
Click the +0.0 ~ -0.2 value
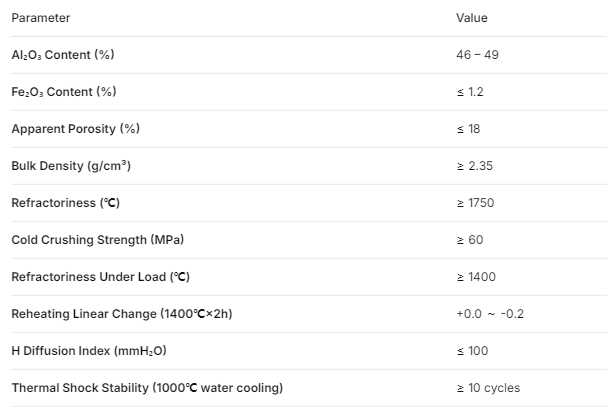[x=490, y=314]
